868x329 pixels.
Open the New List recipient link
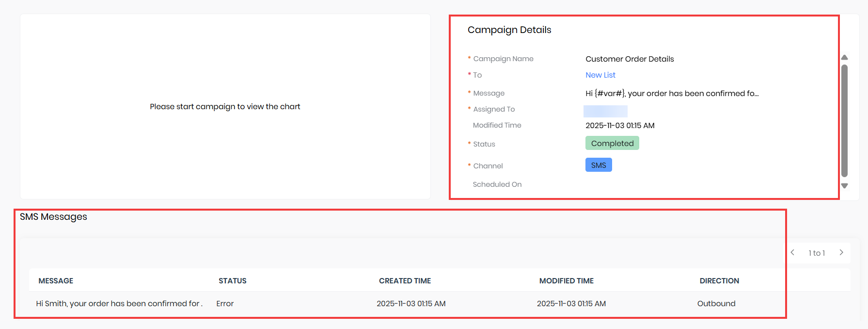[600, 75]
